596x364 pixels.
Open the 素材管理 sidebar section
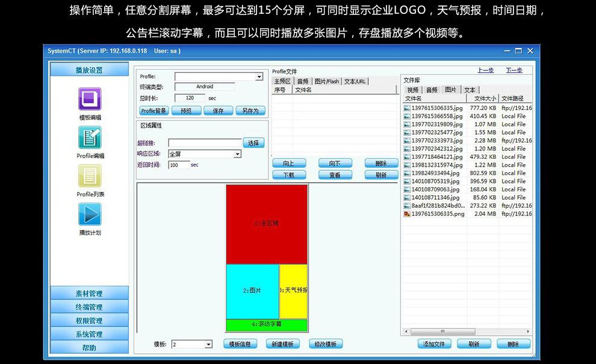89,294
